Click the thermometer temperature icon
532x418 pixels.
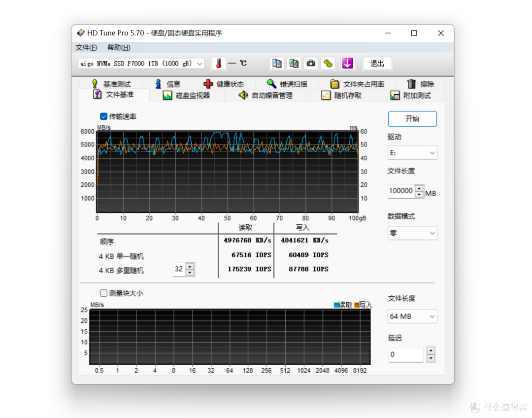[219, 64]
